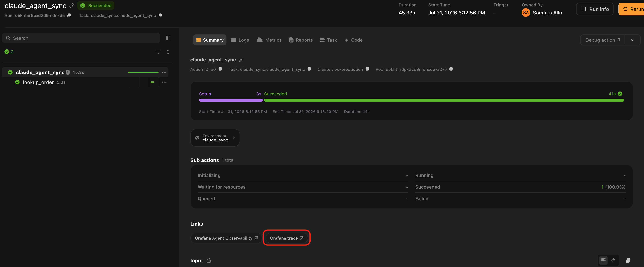Click the purple Setup progress bar

(x=231, y=100)
